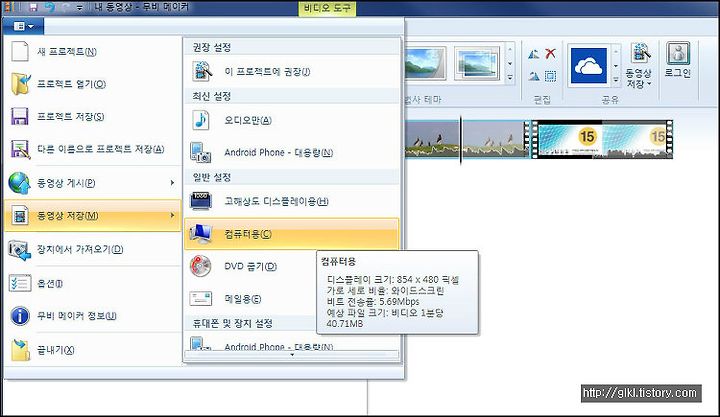
Task: Choose 고해상도 디스플레이용(H) option
Action: tap(292, 201)
